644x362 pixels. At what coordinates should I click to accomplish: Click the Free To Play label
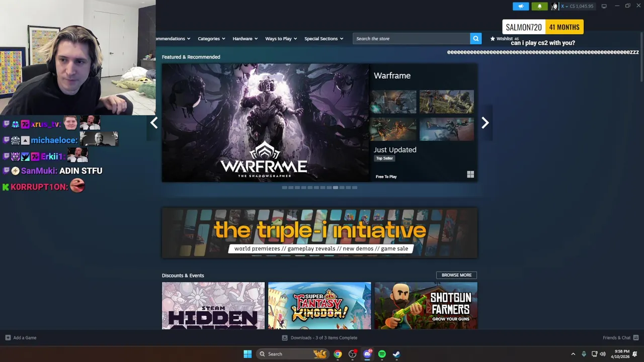386,176
